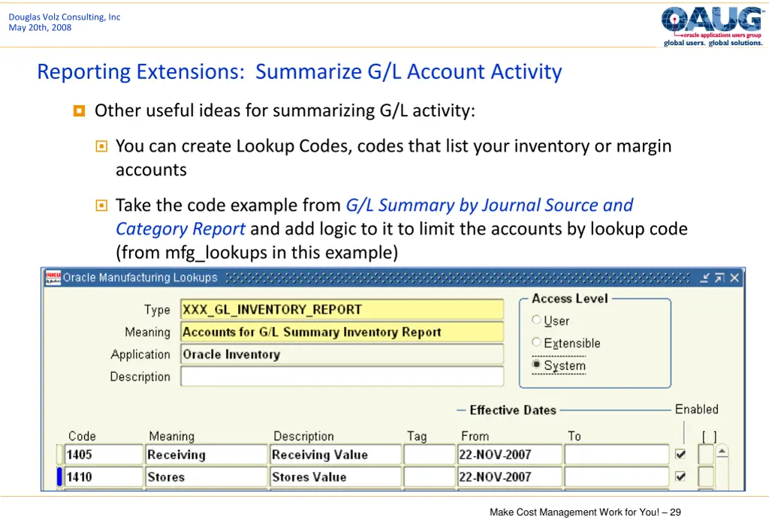Viewport: 769px width, 532px height.
Task: Click the Effective Dates group label
Action: (513, 410)
